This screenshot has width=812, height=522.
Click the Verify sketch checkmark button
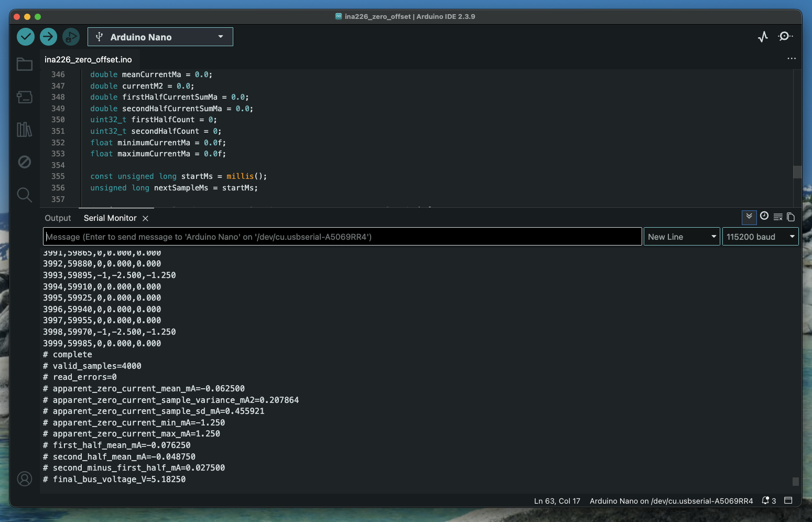tap(26, 37)
